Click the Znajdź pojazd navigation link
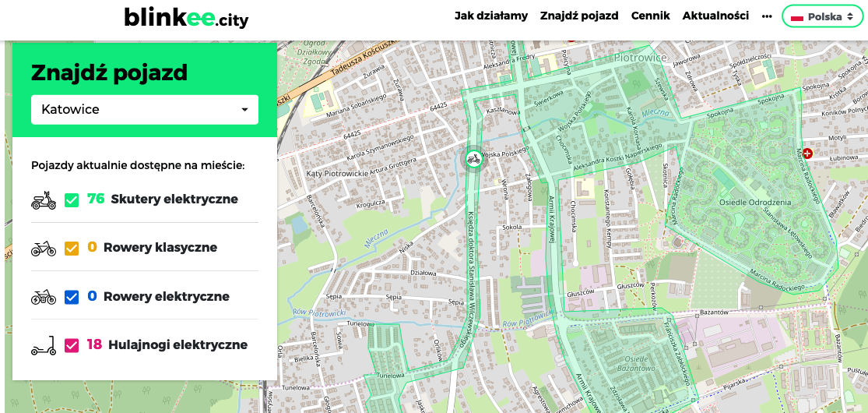 579,16
